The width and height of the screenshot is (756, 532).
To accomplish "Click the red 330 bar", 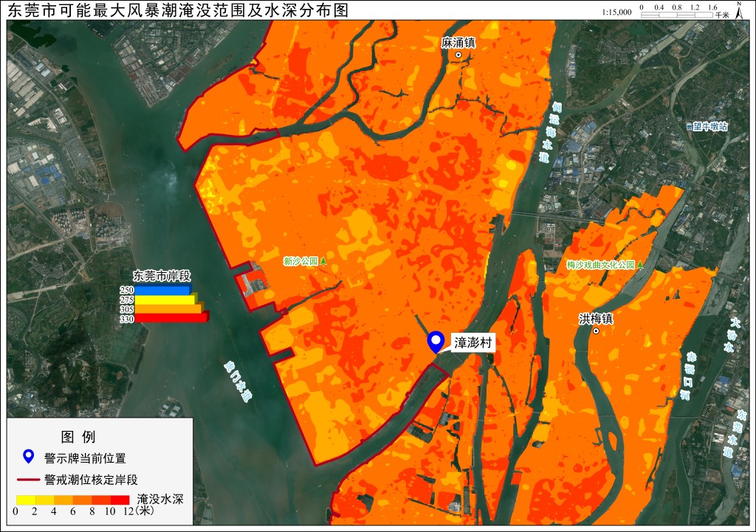I will click(171, 318).
